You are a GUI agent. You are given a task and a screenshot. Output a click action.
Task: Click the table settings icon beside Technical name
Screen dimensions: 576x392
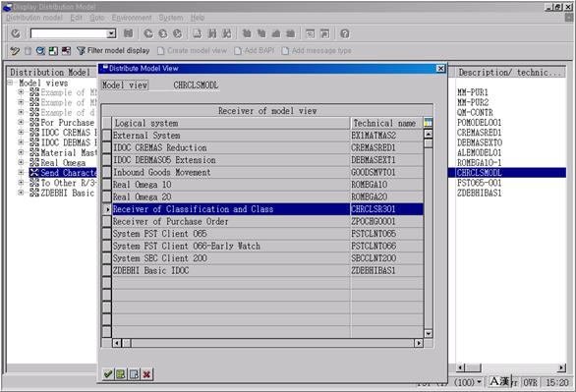[x=428, y=123]
